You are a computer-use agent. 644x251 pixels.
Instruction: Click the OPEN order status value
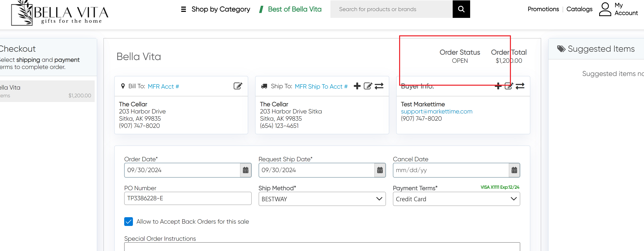coord(460,61)
